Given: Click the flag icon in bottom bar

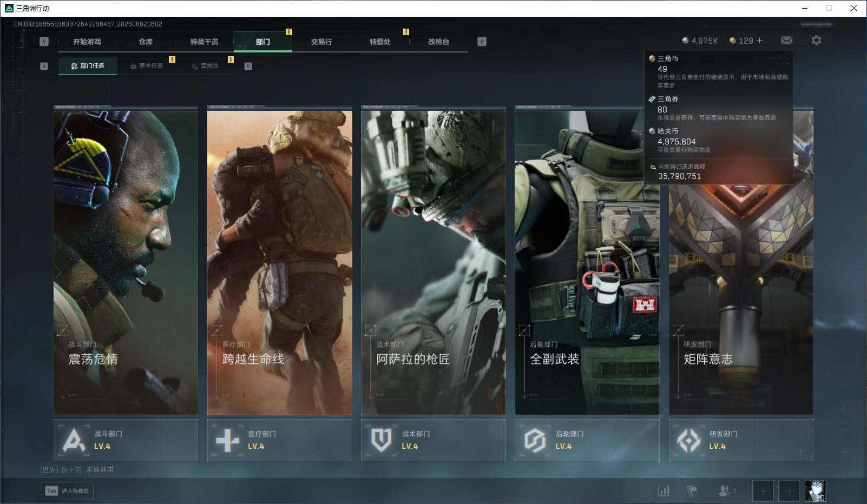Looking at the screenshot, I should [x=692, y=491].
